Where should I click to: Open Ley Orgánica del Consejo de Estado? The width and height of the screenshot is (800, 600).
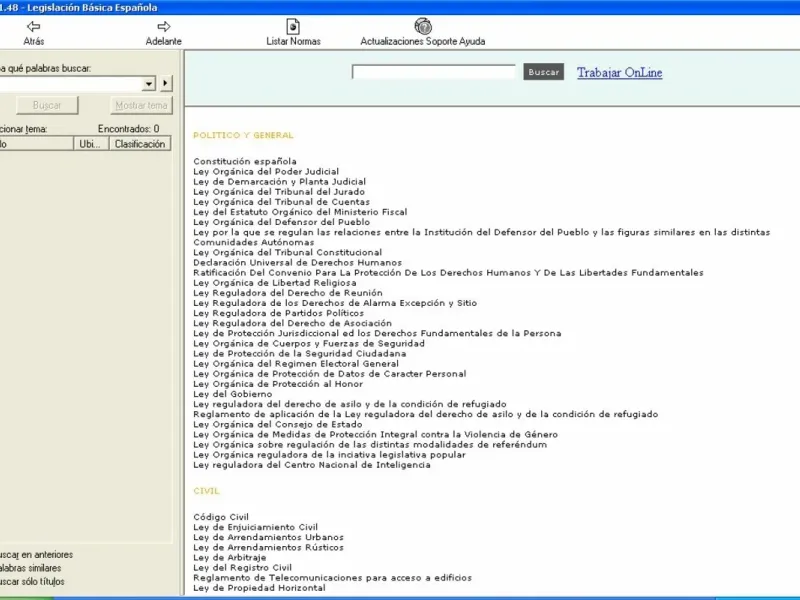pos(278,424)
